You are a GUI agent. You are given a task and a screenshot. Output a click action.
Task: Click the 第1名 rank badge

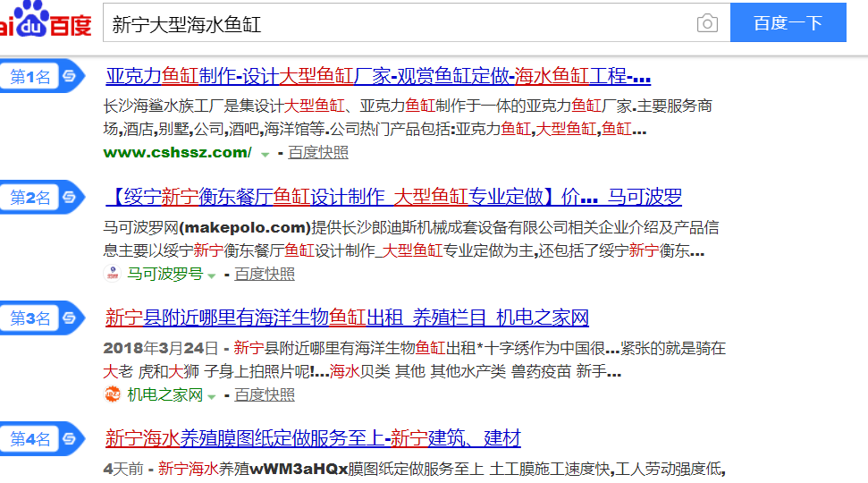click(41, 76)
